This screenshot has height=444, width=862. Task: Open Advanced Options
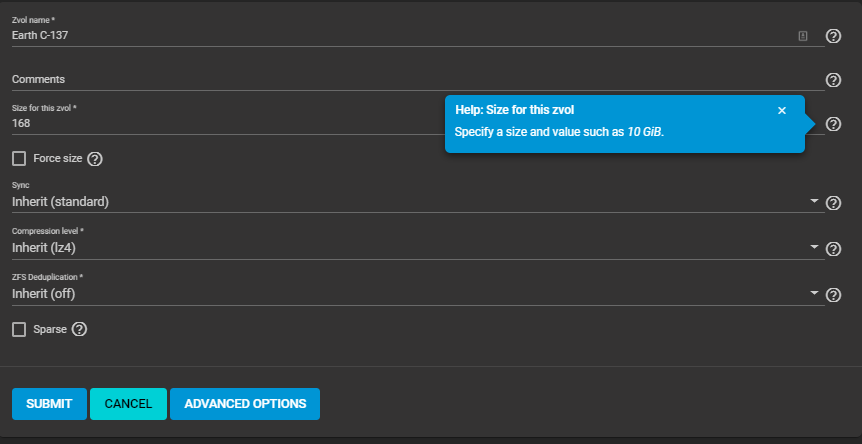coord(245,404)
